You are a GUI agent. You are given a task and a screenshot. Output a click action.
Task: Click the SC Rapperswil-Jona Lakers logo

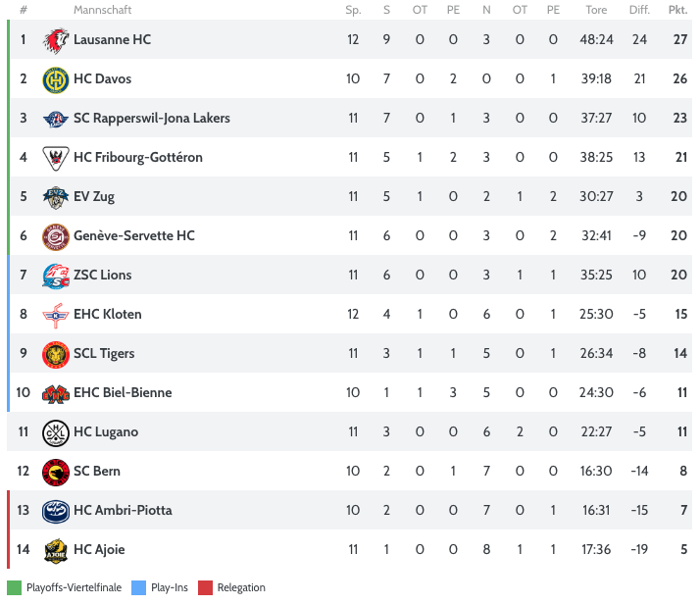pyautogui.click(x=56, y=119)
